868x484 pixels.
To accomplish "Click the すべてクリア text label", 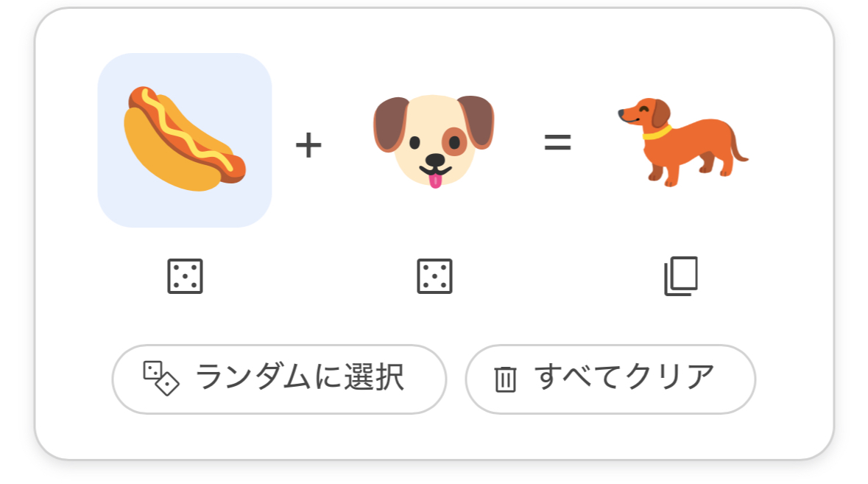I will pyautogui.click(x=624, y=377).
